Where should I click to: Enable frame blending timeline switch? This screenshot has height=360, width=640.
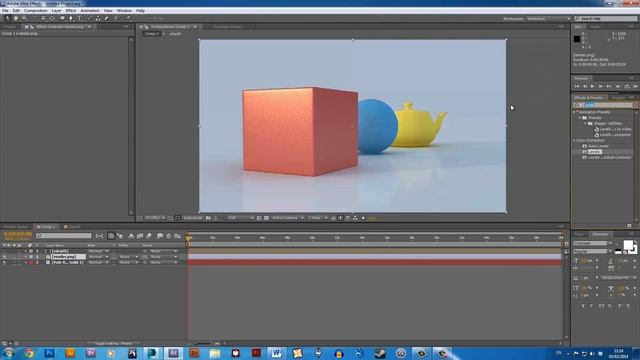(x=140, y=236)
